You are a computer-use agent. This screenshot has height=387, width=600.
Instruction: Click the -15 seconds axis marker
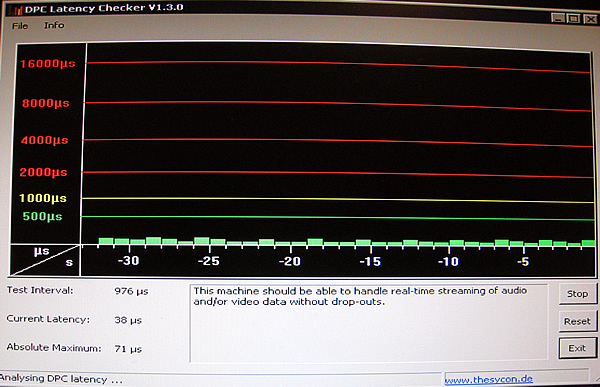[370, 261]
